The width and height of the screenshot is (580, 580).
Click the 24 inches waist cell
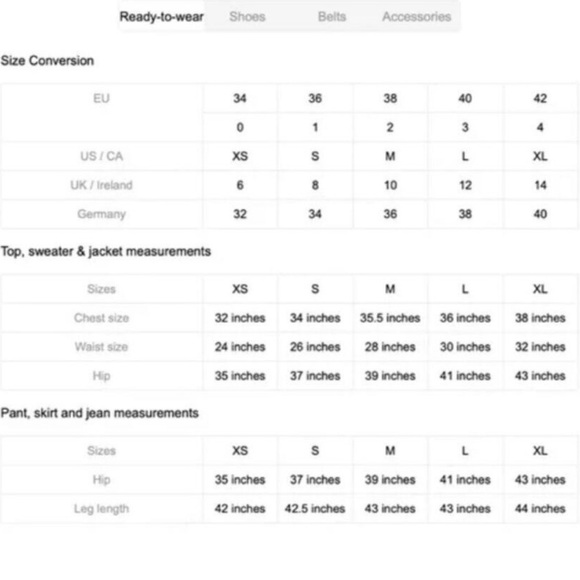(240, 347)
